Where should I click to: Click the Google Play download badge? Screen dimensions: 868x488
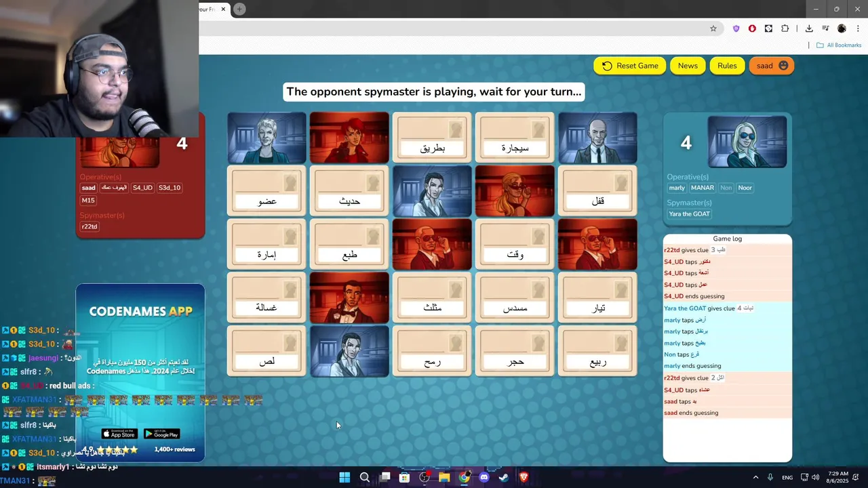pos(162,434)
